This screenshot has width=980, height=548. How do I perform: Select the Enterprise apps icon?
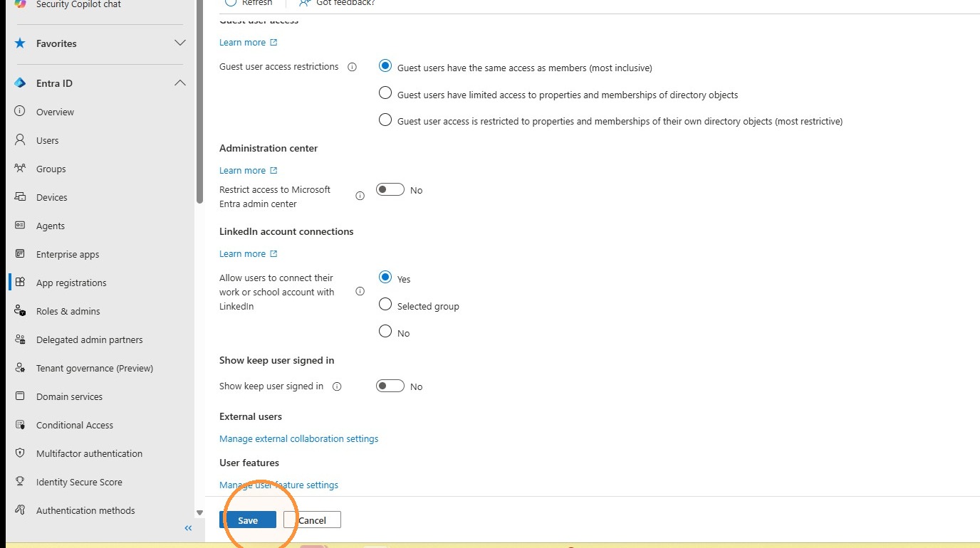pyautogui.click(x=20, y=254)
